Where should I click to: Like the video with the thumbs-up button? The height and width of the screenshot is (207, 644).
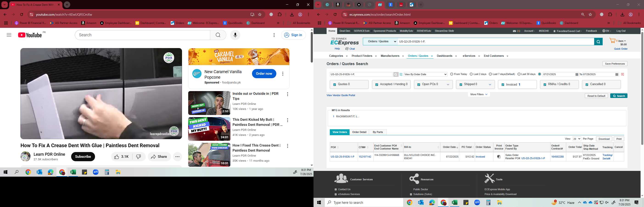(121, 157)
